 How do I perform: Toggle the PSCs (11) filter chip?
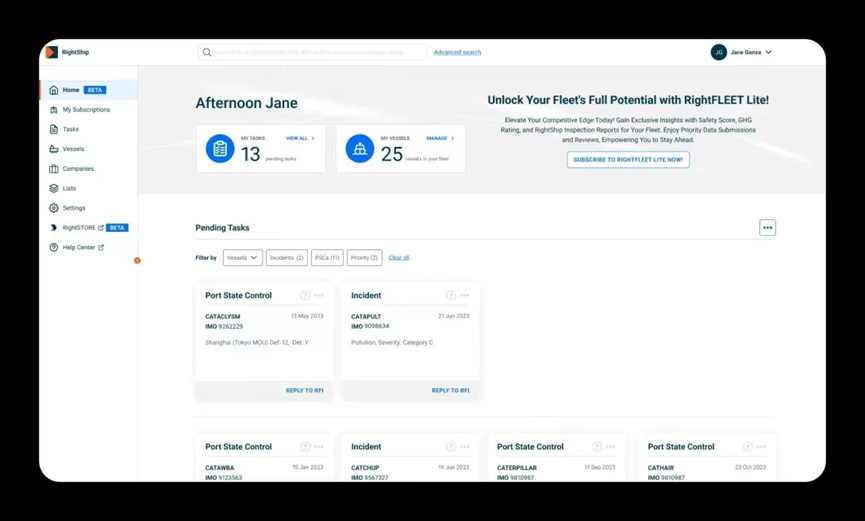327,258
